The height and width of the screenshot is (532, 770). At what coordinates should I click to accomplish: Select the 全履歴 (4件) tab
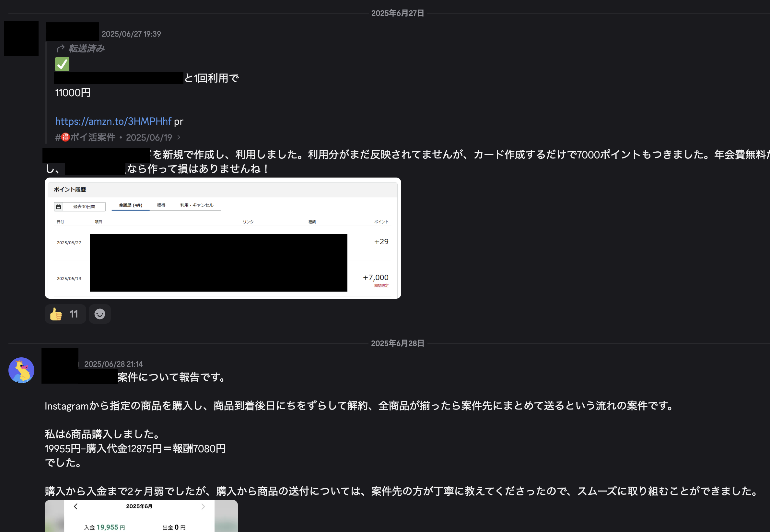pyautogui.click(x=130, y=205)
